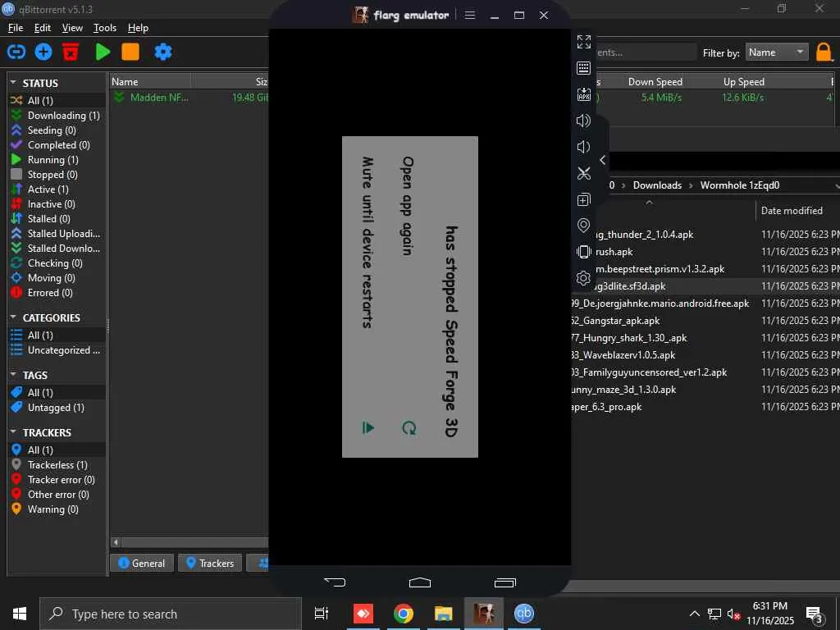Open the Help menu in qBittorrent
The height and width of the screenshot is (630, 840).
click(x=138, y=28)
